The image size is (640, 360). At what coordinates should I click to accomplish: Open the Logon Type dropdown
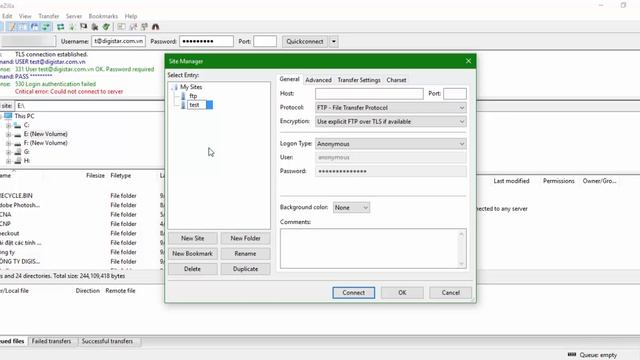point(391,144)
